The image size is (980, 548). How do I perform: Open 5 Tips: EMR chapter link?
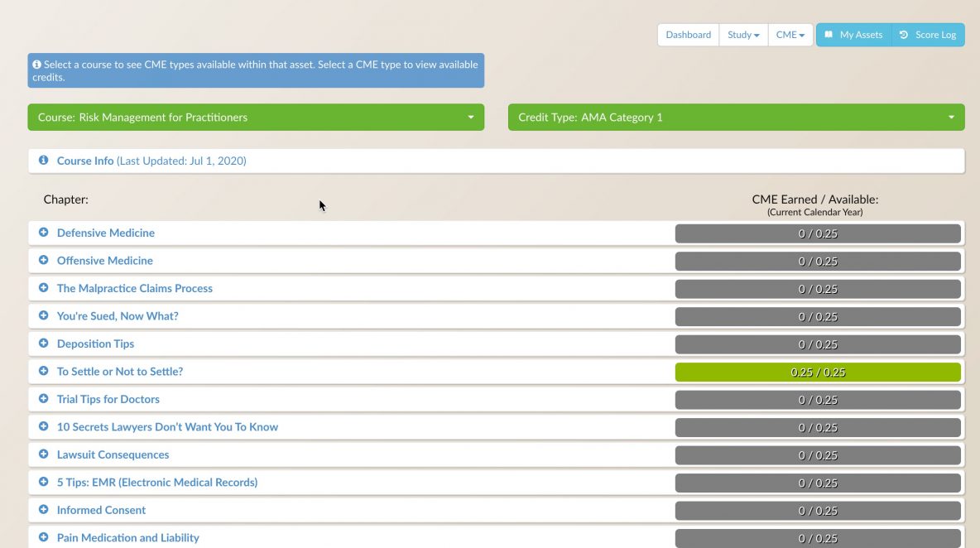click(157, 482)
